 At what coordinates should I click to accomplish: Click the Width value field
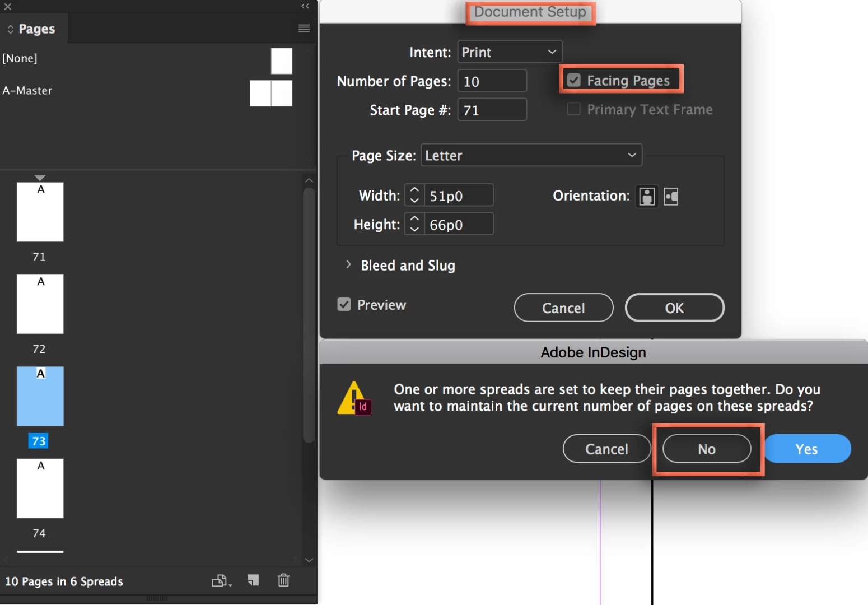point(459,196)
